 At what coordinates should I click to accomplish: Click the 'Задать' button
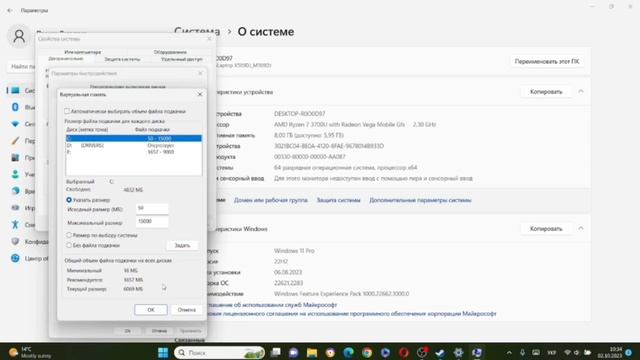click(x=182, y=245)
